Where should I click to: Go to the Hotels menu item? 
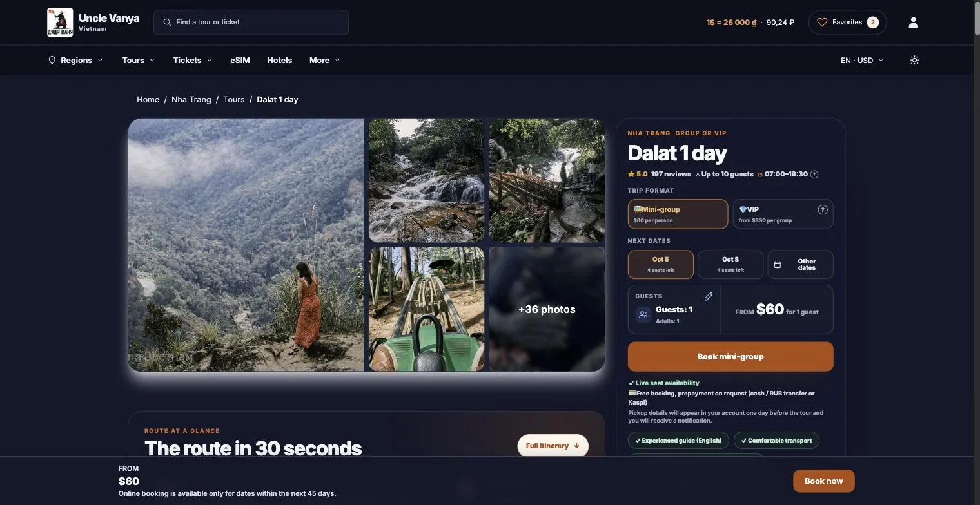[279, 60]
